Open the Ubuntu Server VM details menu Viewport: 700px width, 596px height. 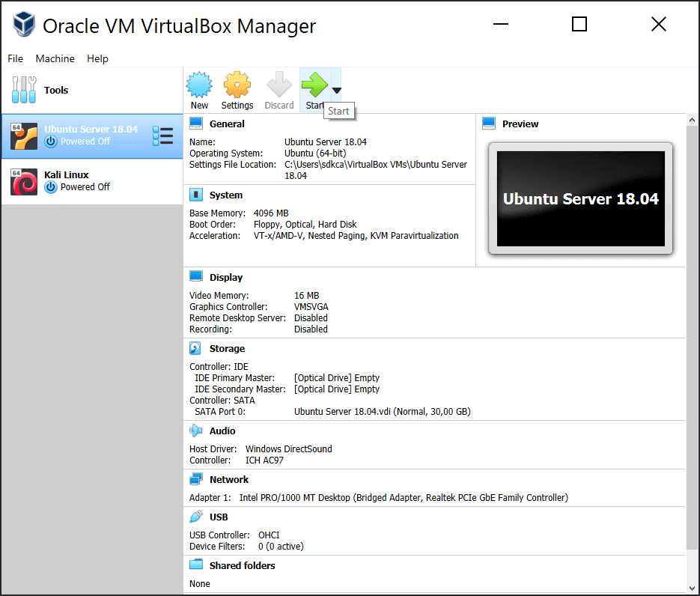coord(162,135)
